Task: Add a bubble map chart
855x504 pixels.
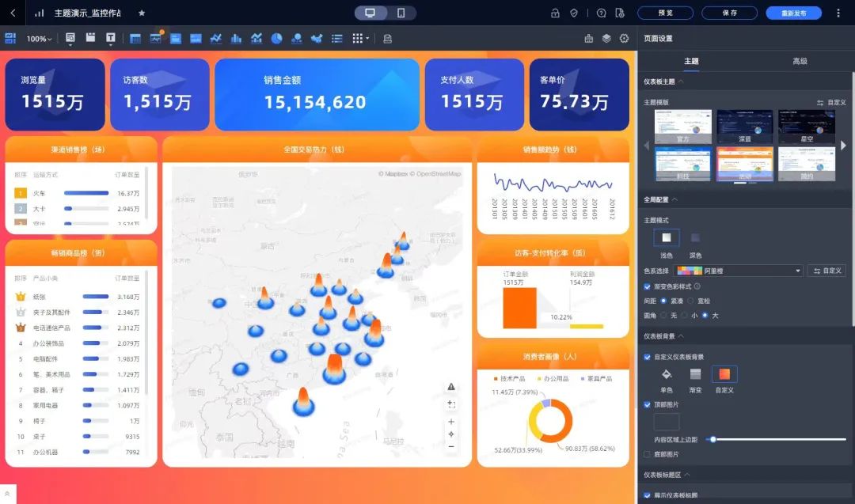Action: (x=297, y=38)
